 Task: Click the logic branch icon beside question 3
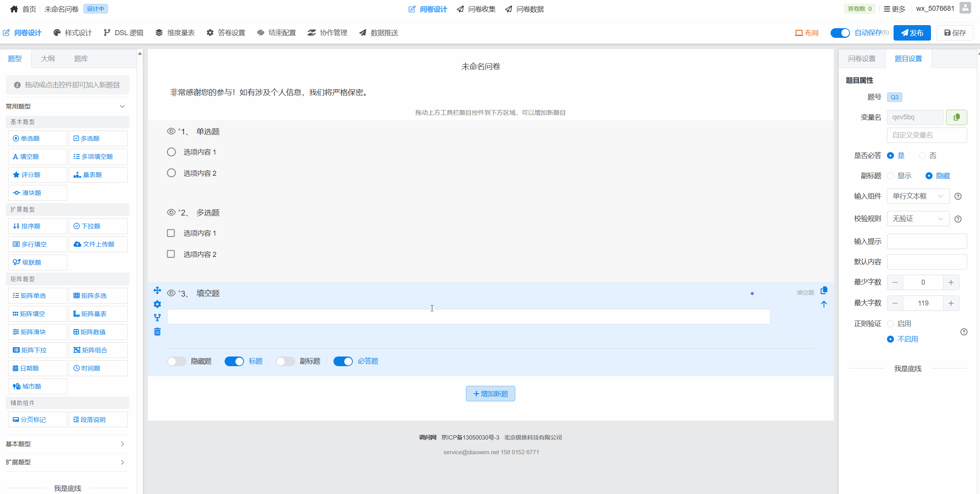[x=157, y=317]
